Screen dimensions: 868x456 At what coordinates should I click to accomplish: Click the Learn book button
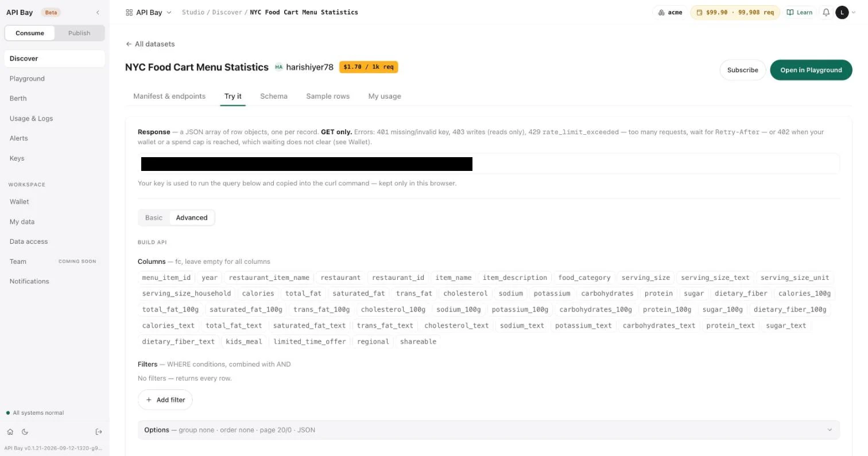point(800,12)
